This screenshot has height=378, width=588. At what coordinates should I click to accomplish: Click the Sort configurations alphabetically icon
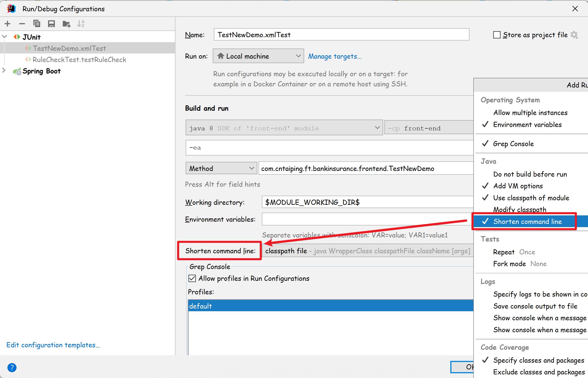pyautogui.click(x=81, y=24)
